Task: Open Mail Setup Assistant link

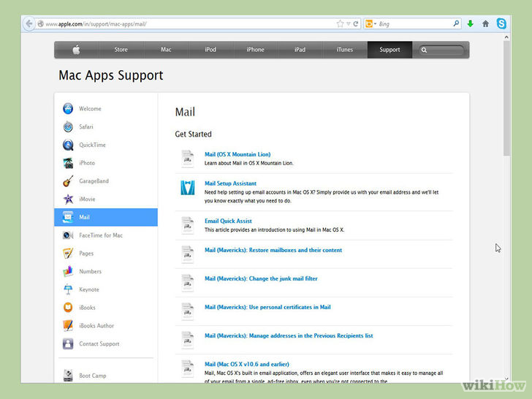Action: 230,183
